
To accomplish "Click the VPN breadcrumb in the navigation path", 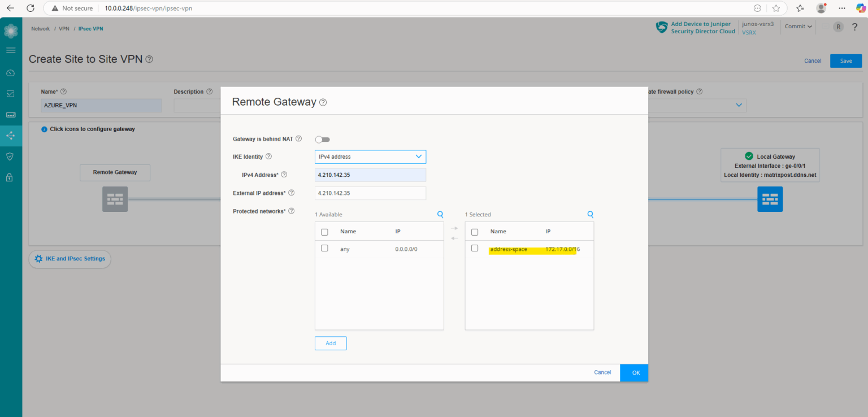I will (63, 28).
